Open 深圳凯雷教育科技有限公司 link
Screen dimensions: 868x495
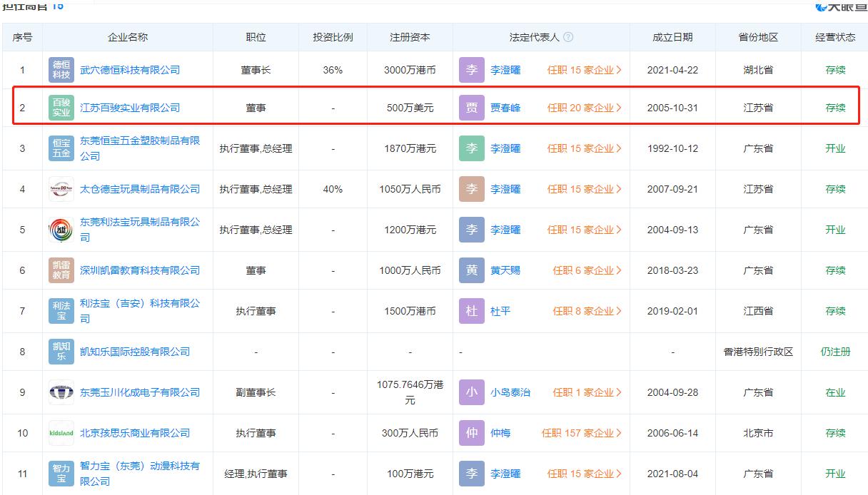point(140,270)
